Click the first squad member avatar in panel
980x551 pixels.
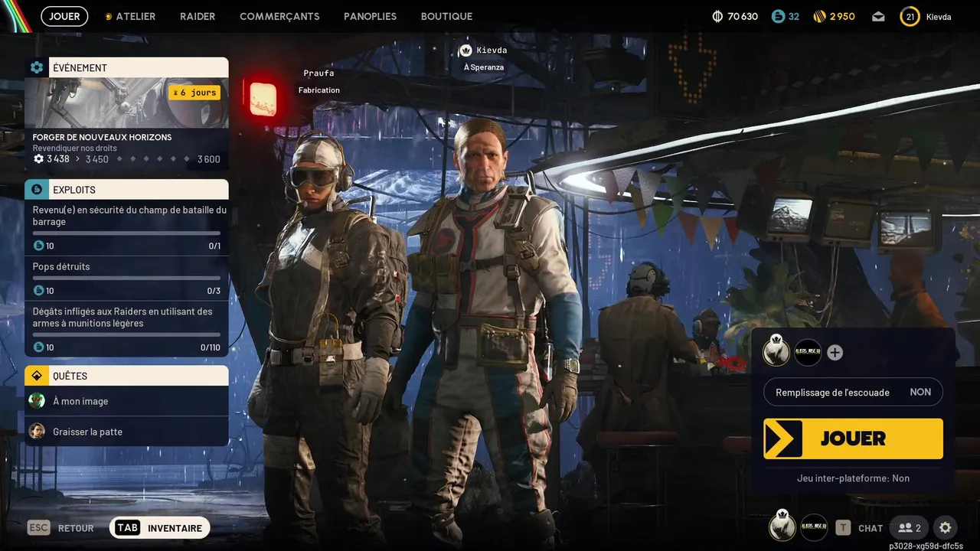[x=776, y=352]
